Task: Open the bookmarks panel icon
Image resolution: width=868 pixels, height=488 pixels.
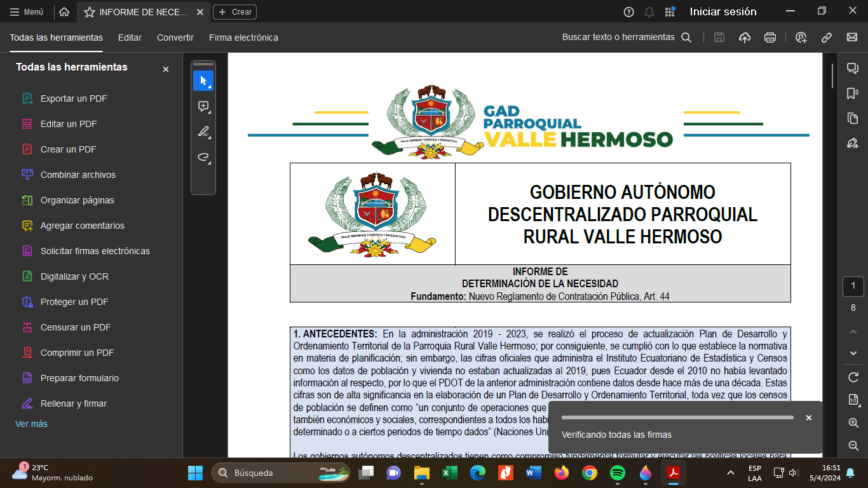Action: (853, 93)
